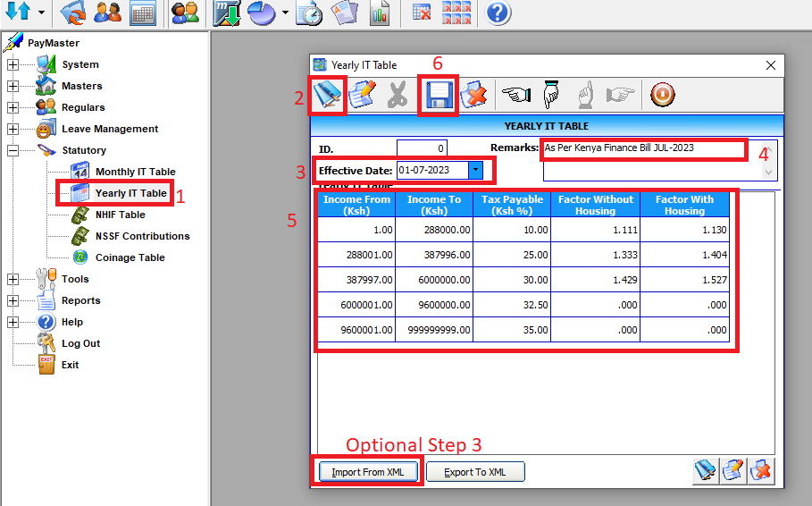Open NSSF Contributions from the tree
Screen dimensions: 812x506
click(x=142, y=236)
